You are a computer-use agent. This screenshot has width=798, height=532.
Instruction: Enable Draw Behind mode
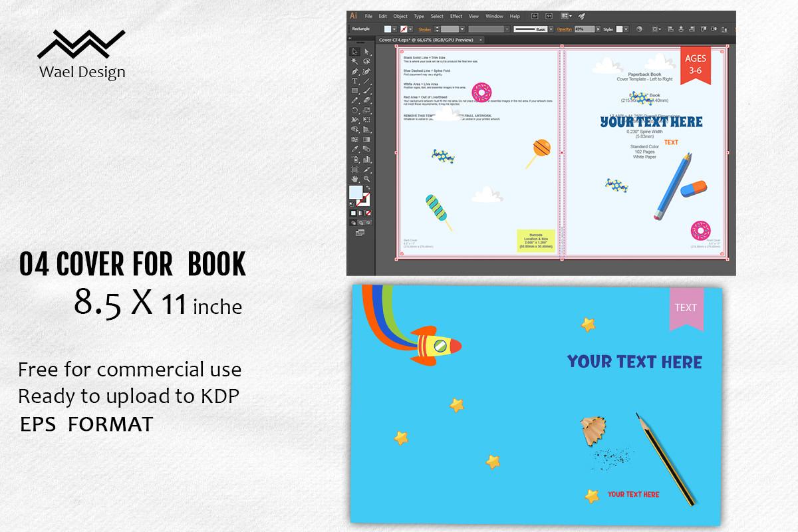(x=361, y=222)
